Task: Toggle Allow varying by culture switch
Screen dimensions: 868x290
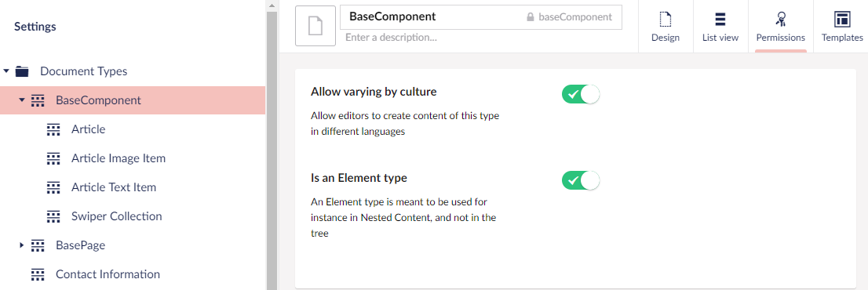Action: point(581,95)
